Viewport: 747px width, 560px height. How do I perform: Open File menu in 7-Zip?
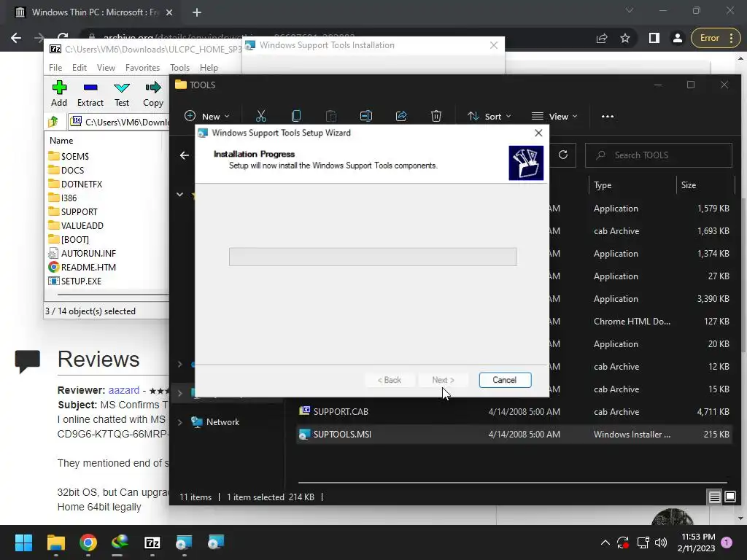(55, 68)
